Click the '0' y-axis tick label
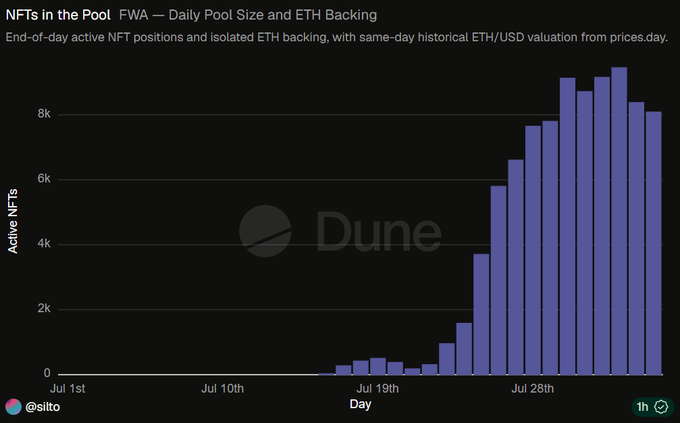Image resolution: width=680 pixels, height=423 pixels. pos(47,373)
